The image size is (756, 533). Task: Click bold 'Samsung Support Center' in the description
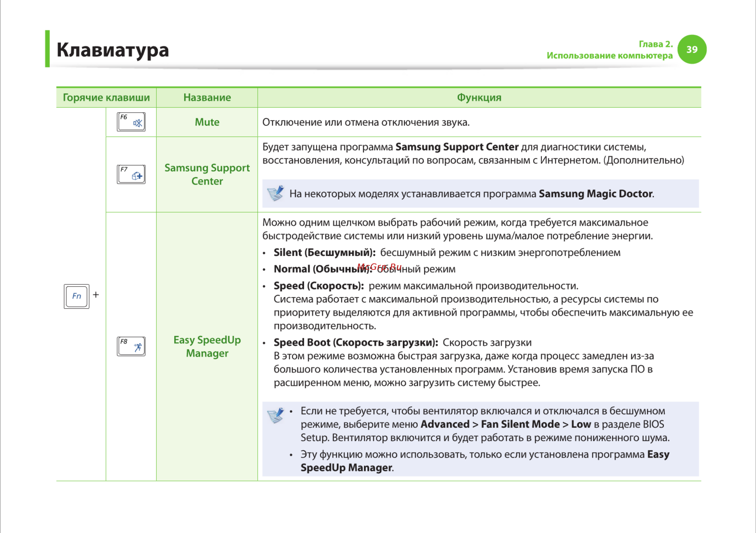[x=457, y=147]
